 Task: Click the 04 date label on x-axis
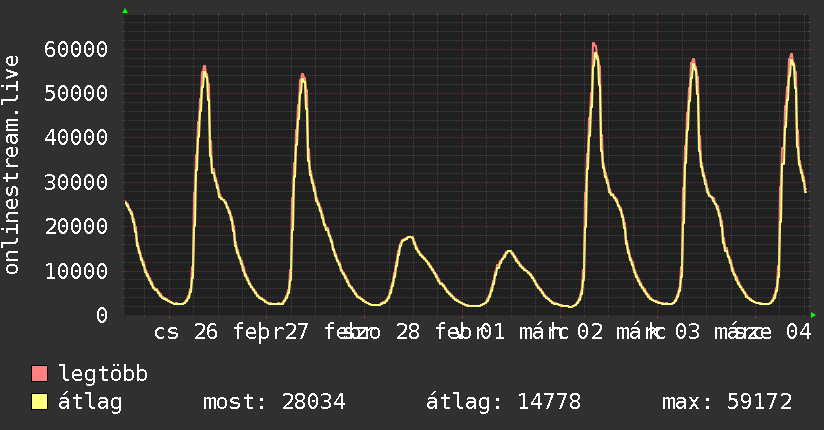799,332
